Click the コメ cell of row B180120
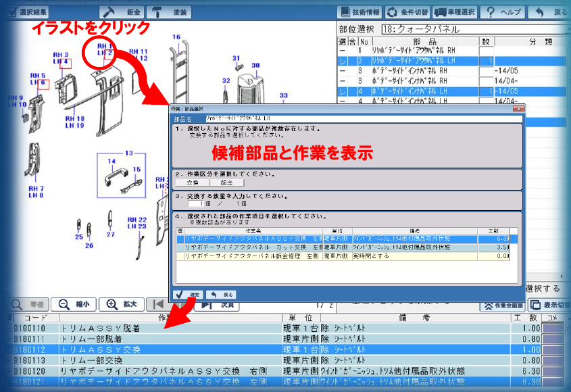 pyautogui.click(x=553, y=371)
